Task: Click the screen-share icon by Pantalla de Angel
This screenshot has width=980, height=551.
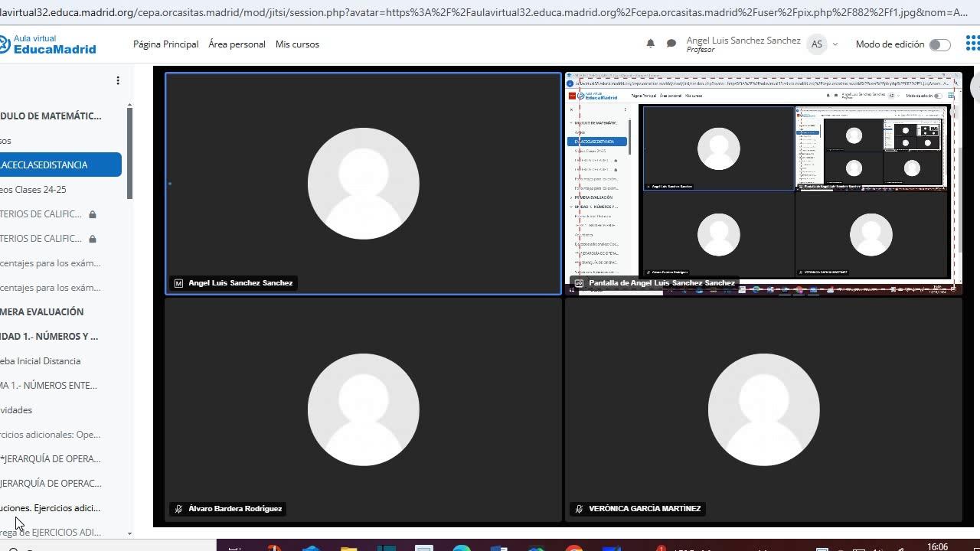Action: pos(579,283)
